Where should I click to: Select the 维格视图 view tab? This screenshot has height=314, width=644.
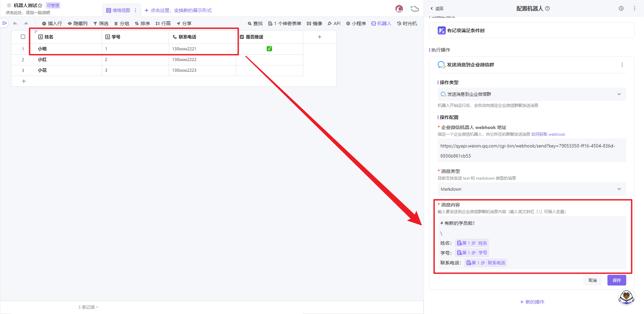click(x=118, y=10)
